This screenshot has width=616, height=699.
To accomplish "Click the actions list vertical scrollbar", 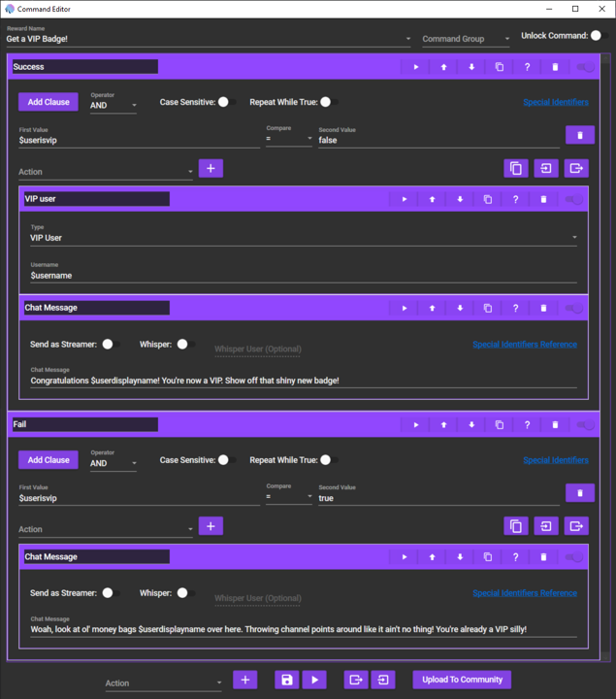I will [605, 356].
